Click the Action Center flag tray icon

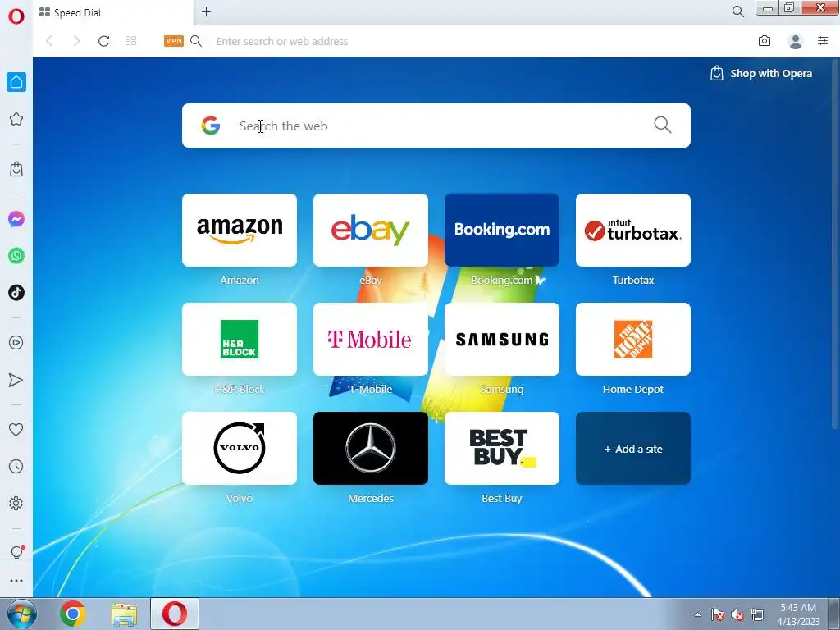(718, 614)
